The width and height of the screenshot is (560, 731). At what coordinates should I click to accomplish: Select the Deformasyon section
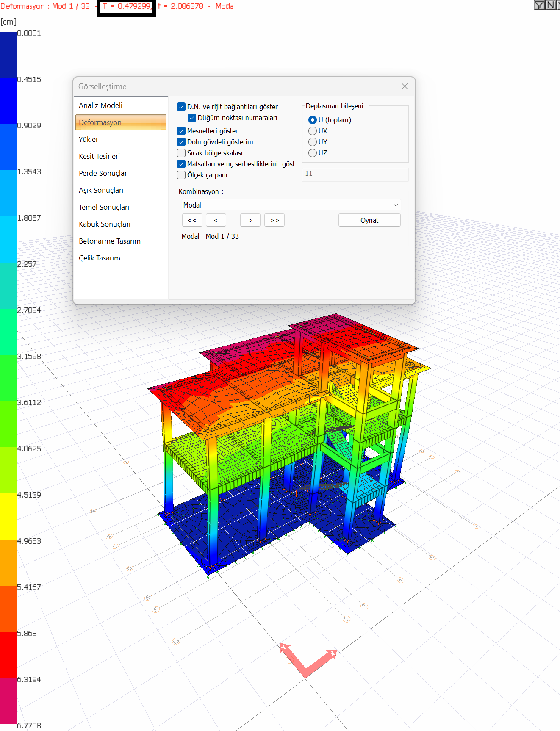click(x=121, y=122)
